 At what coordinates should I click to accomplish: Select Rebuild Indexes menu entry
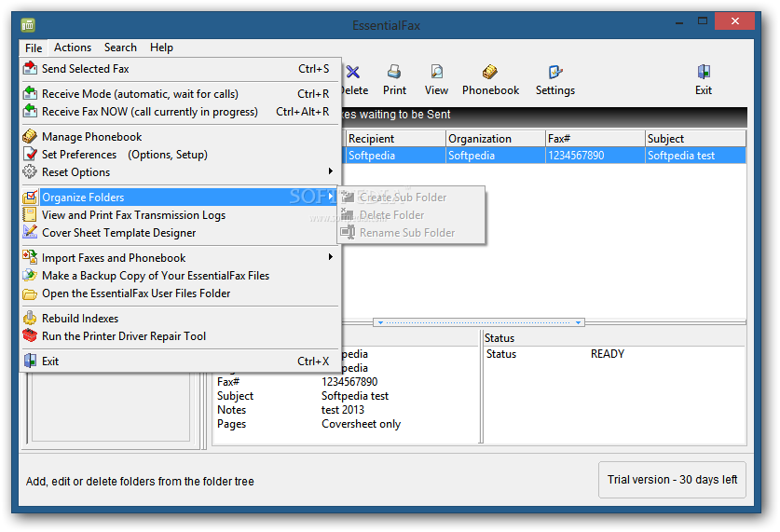click(x=181, y=319)
